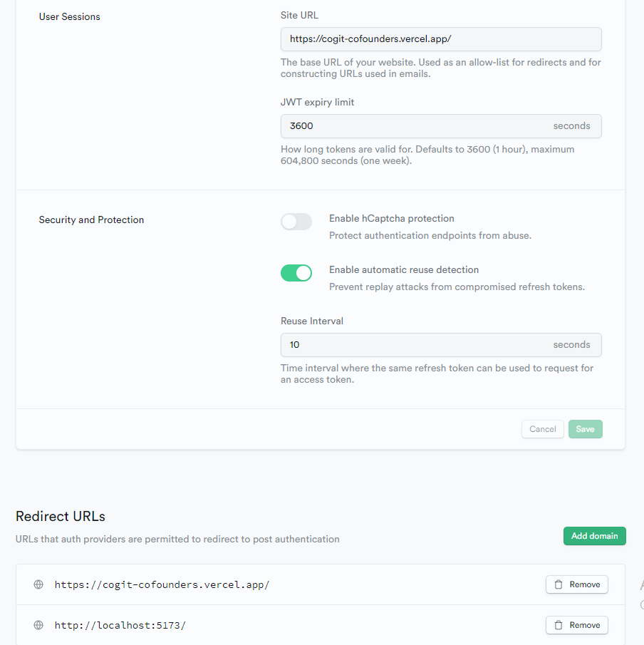Image resolution: width=644 pixels, height=645 pixels.
Task: Select the Security and Protection section label
Action: 91,220
